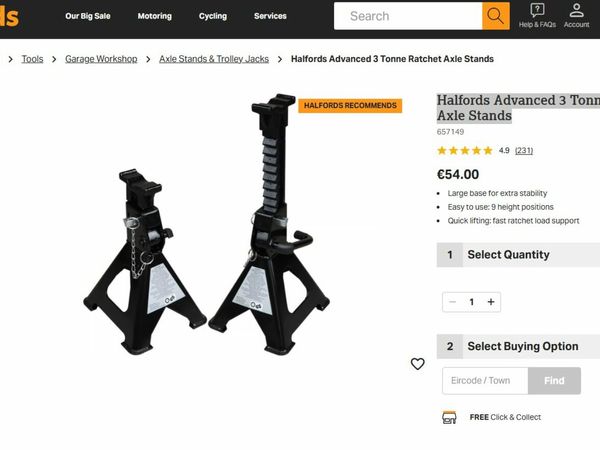
Task: Open the Cycling menu
Action: pyautogui.click(x=213, y=16)
